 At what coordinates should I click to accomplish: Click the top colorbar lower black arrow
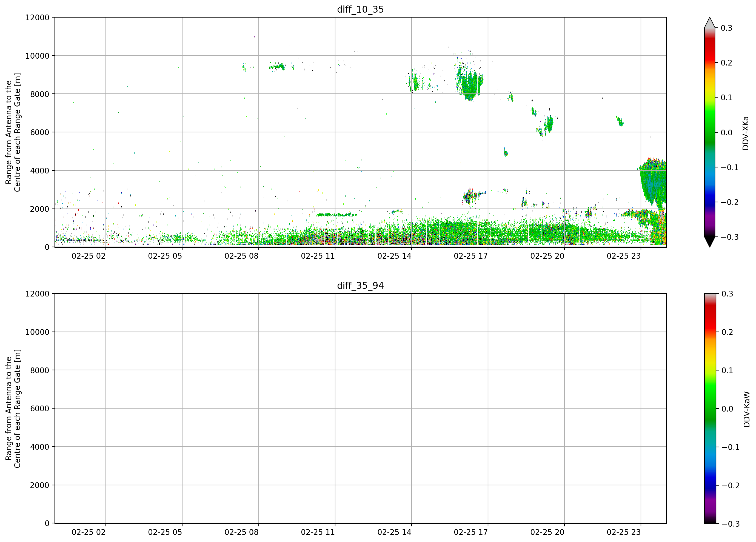710,242
